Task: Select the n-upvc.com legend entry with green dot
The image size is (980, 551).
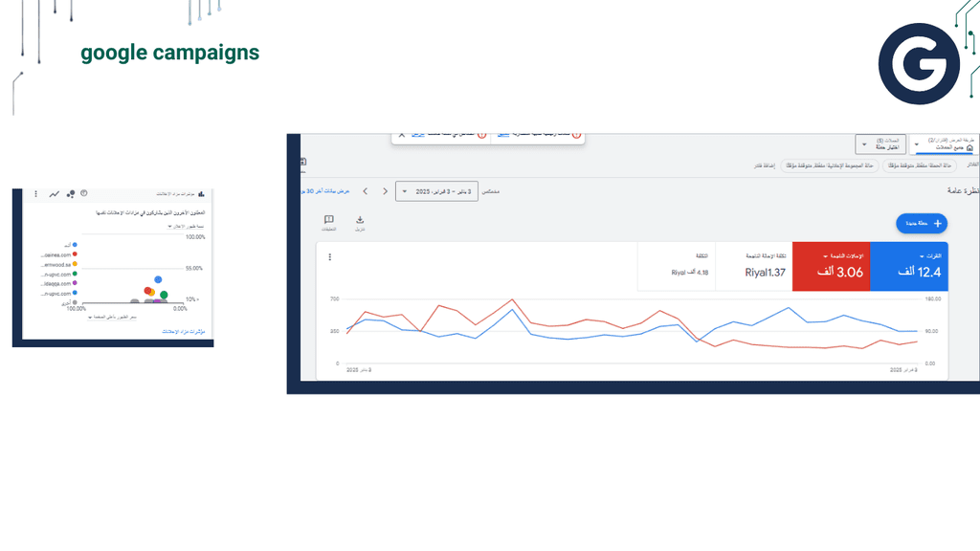Action: tap(59, 275)
